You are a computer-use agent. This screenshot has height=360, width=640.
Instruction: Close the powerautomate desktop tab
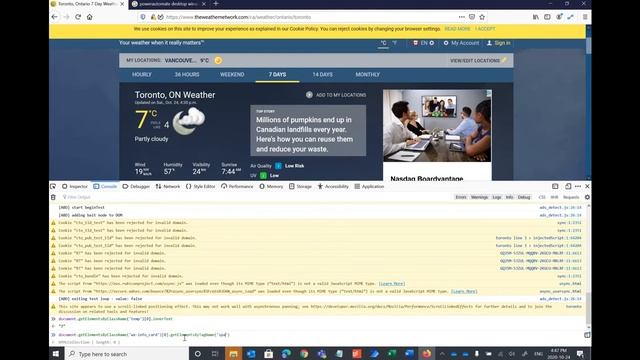click(x=204, y=4)
